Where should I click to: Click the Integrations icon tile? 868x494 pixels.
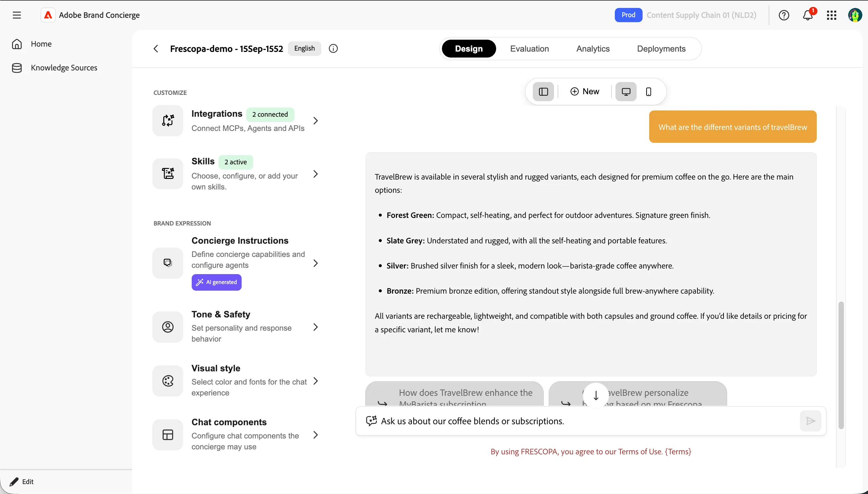[x=168, y=120]
